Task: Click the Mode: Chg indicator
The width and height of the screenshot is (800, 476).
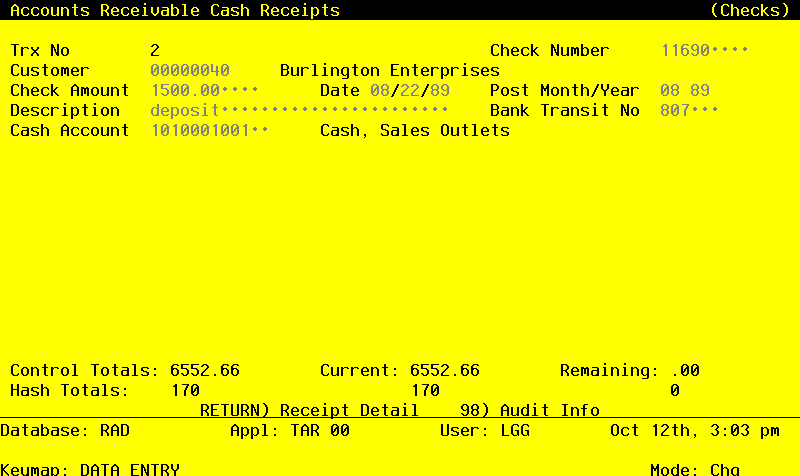Action: 695,469
